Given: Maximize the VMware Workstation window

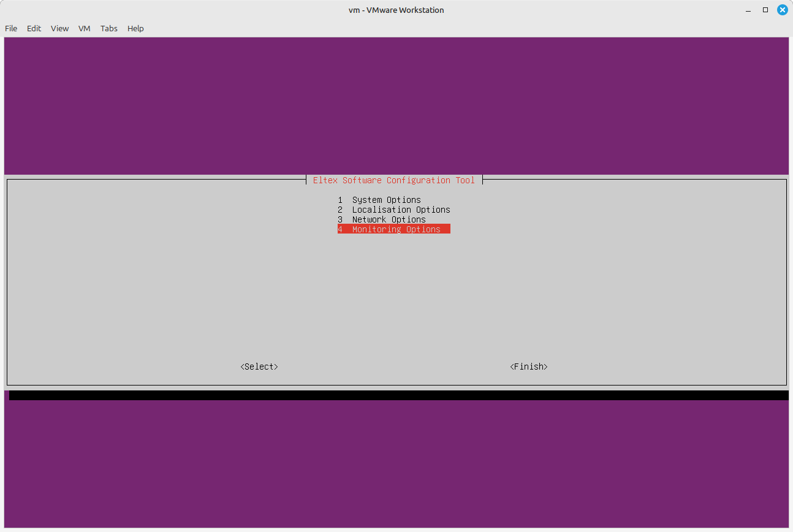Looking at the screenshot, I should click(x=765, y=10).
